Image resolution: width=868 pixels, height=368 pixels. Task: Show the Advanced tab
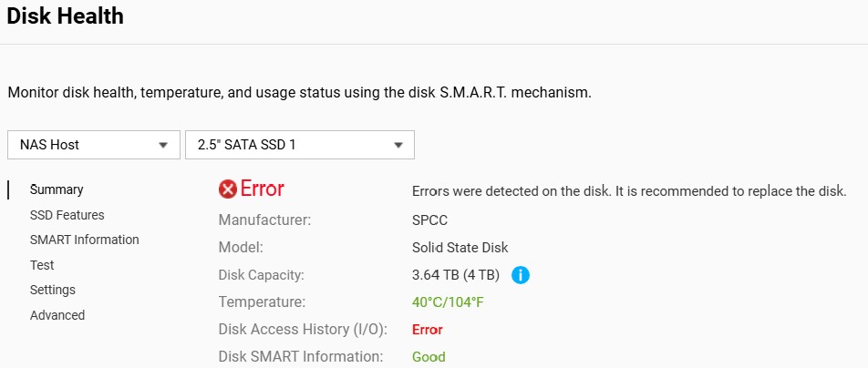57,315
